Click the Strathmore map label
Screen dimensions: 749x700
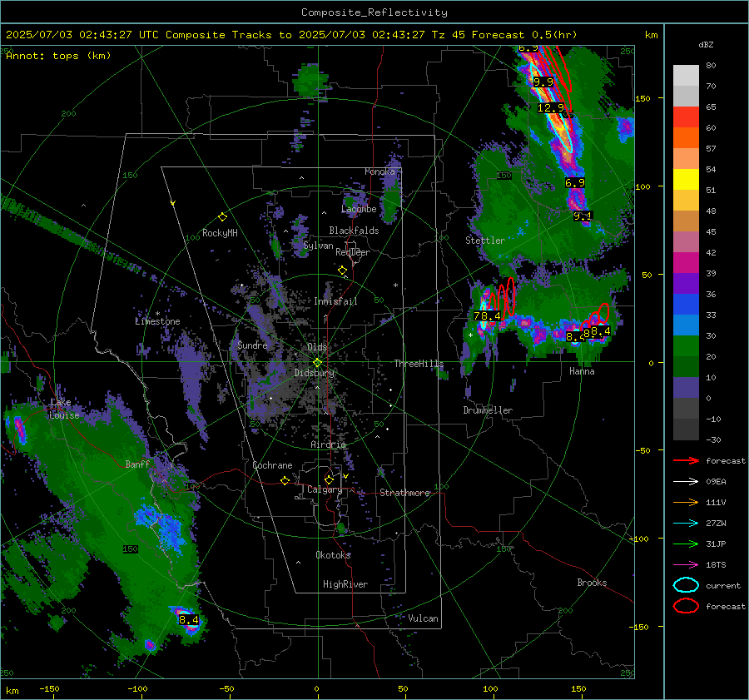[x=405, y=493]
